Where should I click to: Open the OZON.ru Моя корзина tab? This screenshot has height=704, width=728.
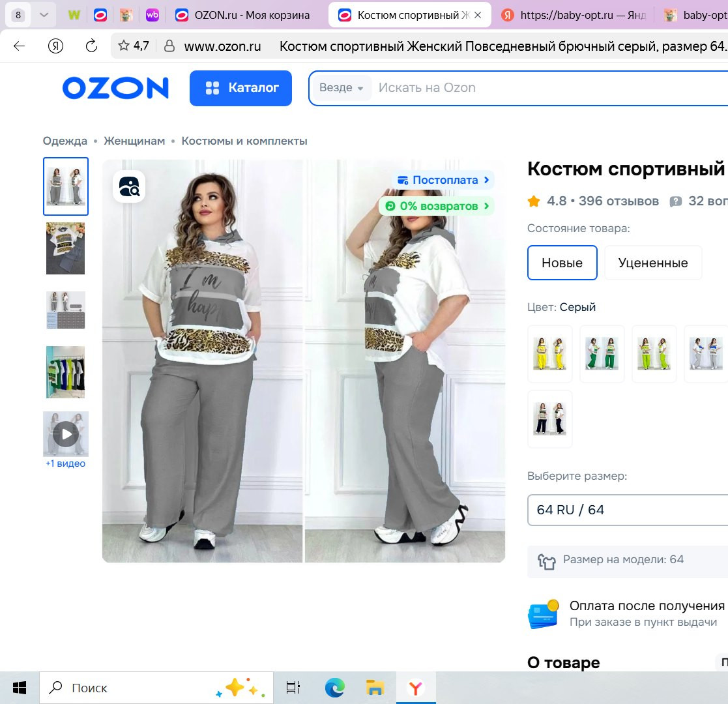click(243, 16)
